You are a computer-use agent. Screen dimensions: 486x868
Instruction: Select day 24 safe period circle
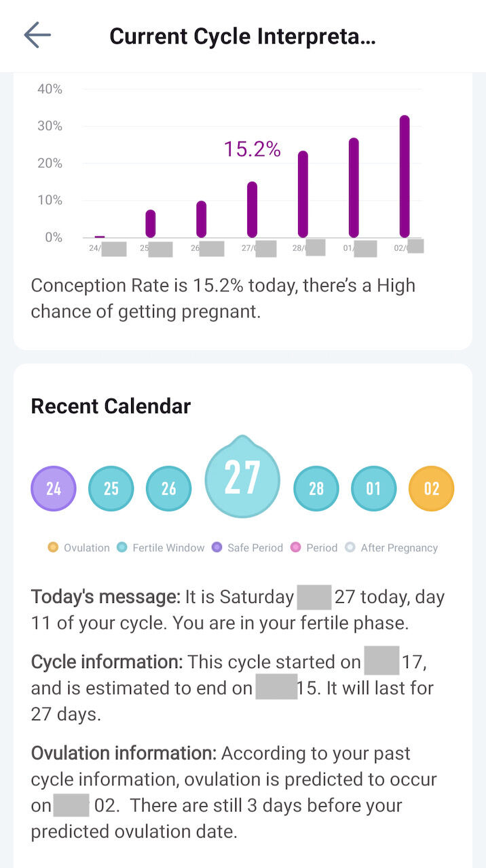click(54, 488)
